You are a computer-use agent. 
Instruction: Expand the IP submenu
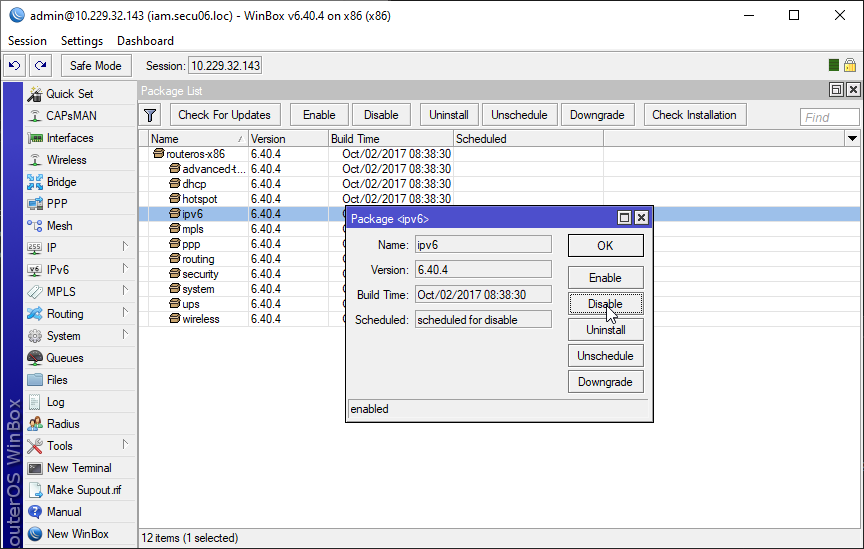click(x=125, y=248)
